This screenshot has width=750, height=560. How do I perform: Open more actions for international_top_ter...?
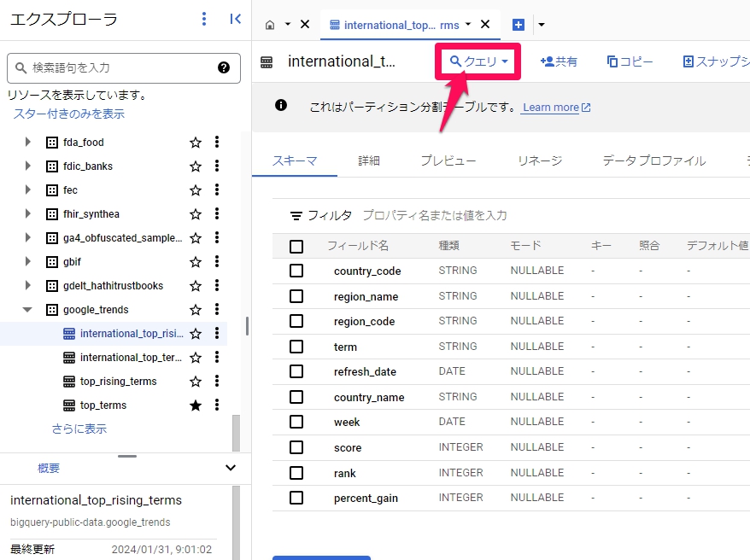[x=217, y=357]
